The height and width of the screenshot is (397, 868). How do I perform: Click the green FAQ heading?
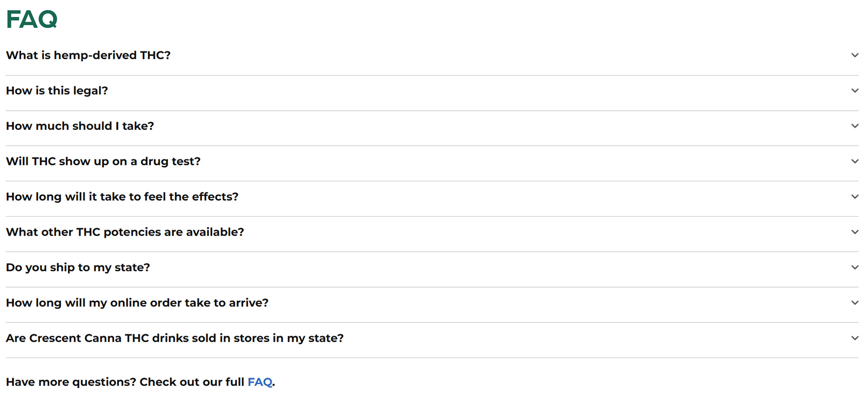[32, 19]
